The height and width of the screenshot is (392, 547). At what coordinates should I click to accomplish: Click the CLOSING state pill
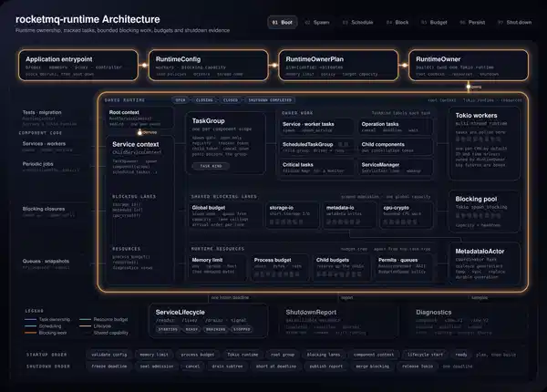(204, 100)
